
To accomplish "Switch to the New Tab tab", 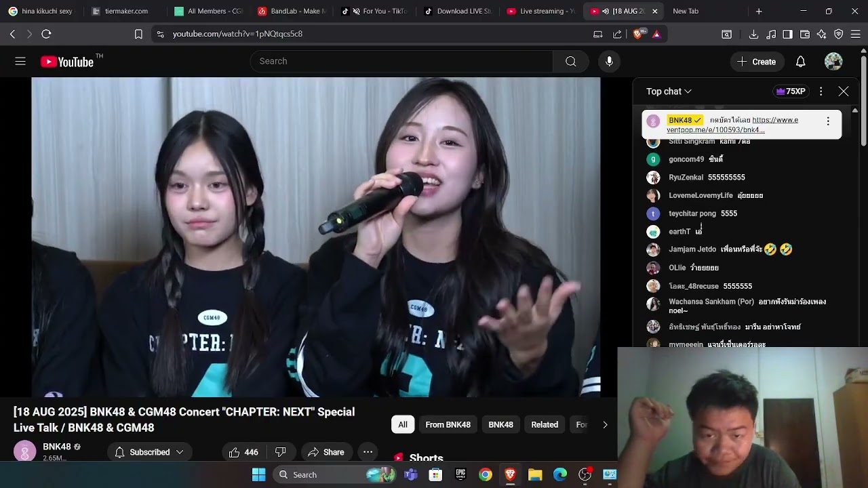I will pos(705,11).
